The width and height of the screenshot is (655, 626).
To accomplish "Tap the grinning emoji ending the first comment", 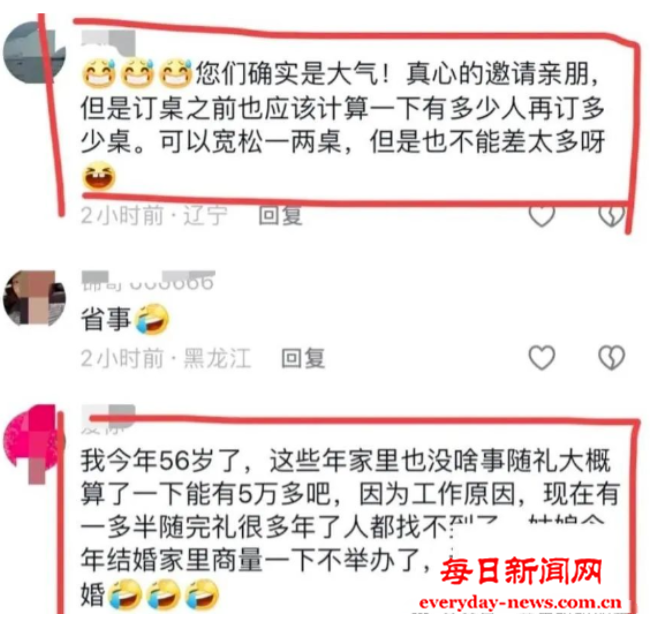I will 99,176.
